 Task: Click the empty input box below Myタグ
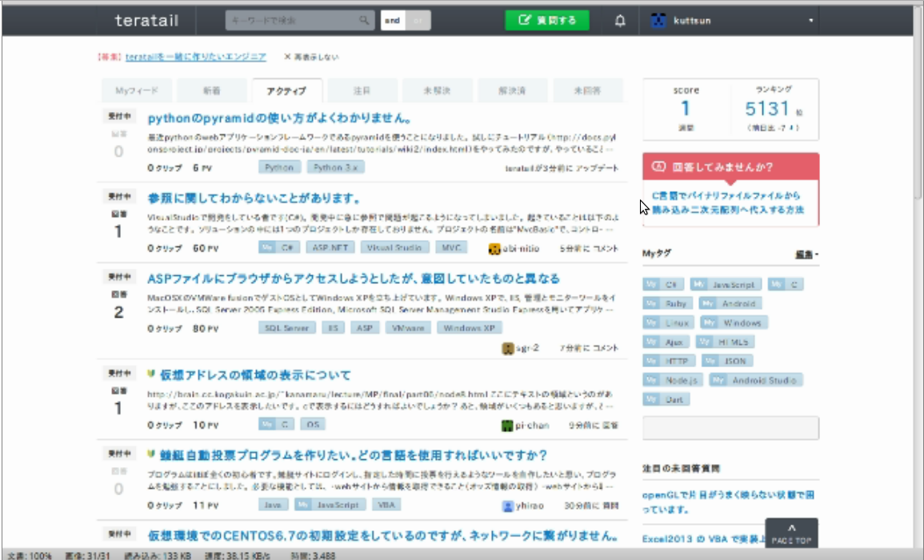(x=730, y=427)
